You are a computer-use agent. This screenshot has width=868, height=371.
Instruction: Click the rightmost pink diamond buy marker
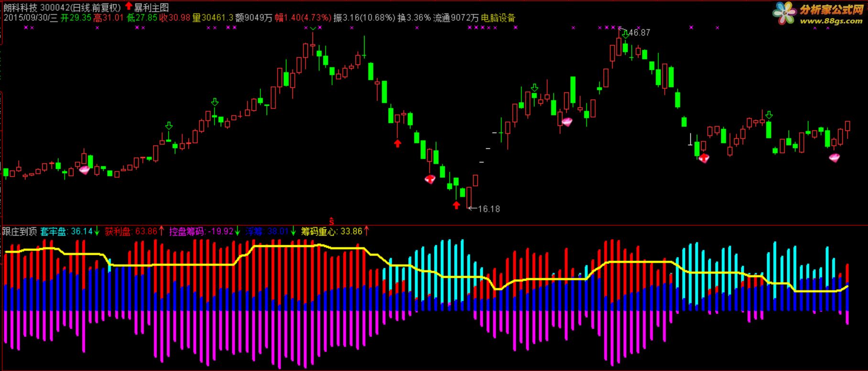tap(835, 158)
